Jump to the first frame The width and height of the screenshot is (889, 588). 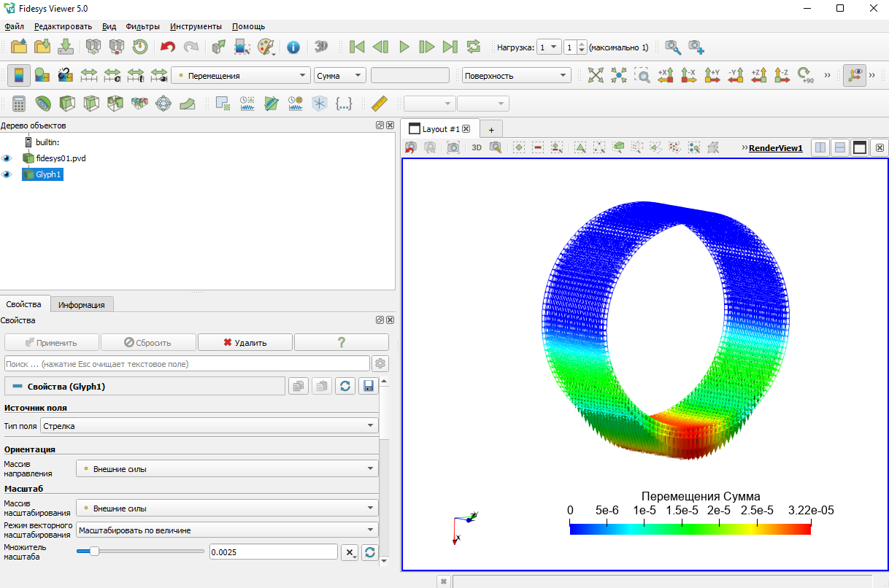click(357, 47)
